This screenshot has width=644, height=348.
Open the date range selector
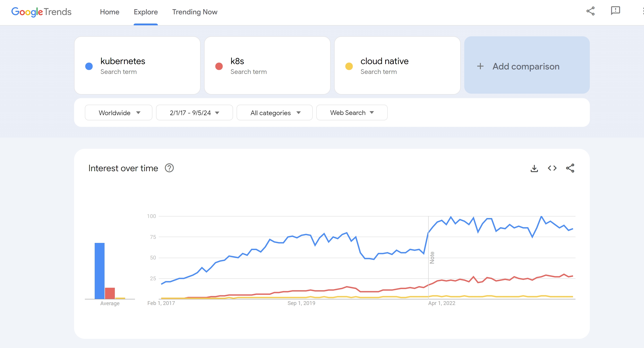point(194,112)
